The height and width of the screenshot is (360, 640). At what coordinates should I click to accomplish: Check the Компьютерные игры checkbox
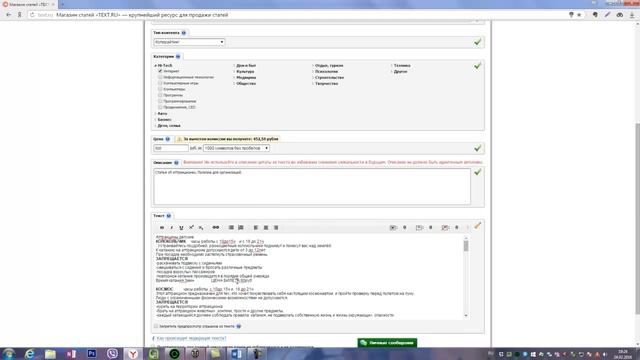(x=160, y=83)
